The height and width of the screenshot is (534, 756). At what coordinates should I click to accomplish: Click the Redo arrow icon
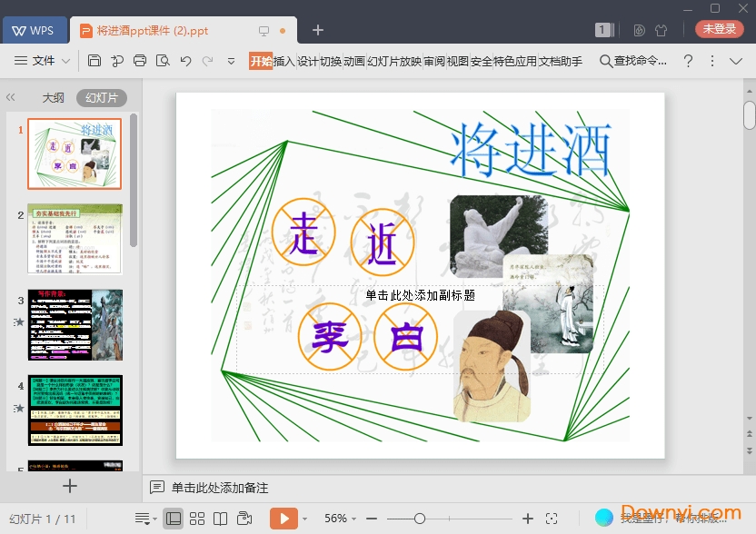[x=207, y=60]
